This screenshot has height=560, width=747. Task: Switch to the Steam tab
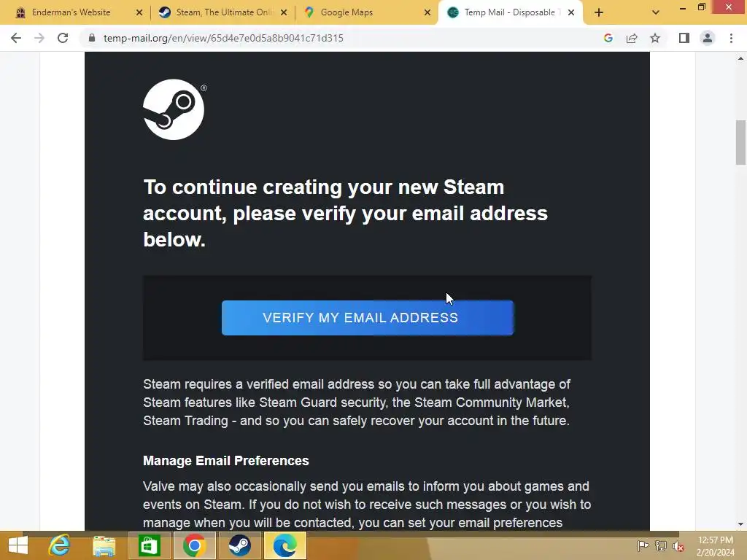point(223,12)
